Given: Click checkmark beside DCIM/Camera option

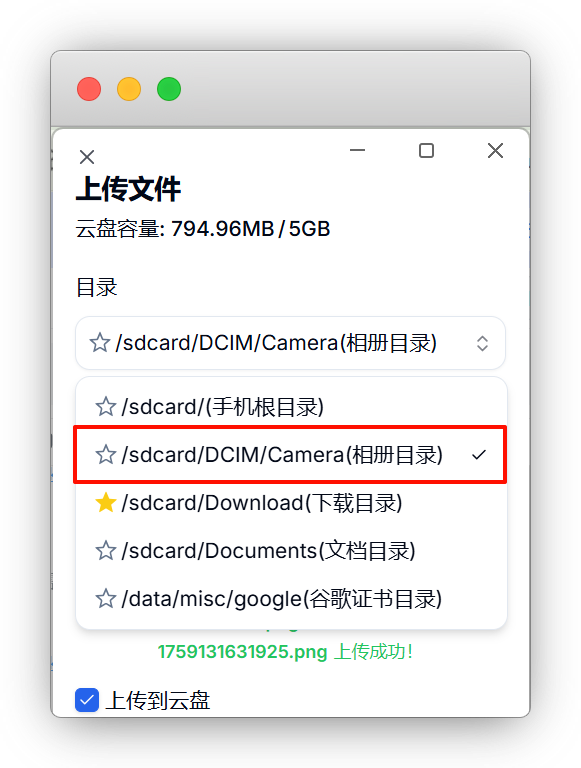Looking at the screenshot, I should coord(479,455).
